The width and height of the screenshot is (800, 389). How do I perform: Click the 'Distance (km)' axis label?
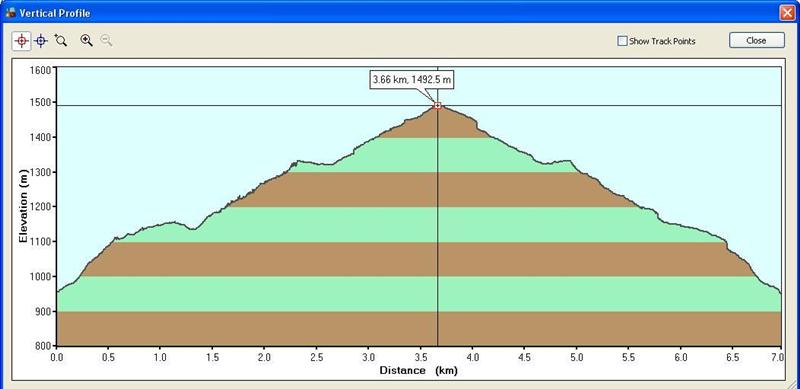[x=418, y=371]
